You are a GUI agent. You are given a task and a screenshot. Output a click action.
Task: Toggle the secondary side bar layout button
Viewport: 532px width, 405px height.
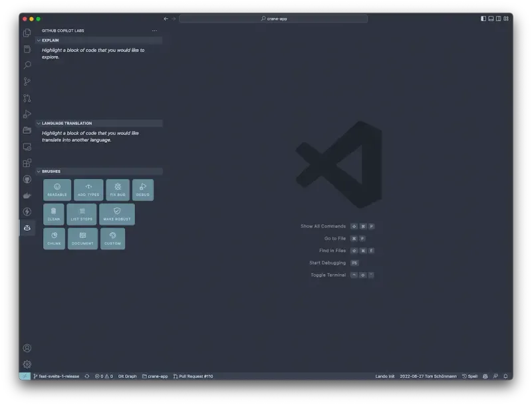coord(498,19)
